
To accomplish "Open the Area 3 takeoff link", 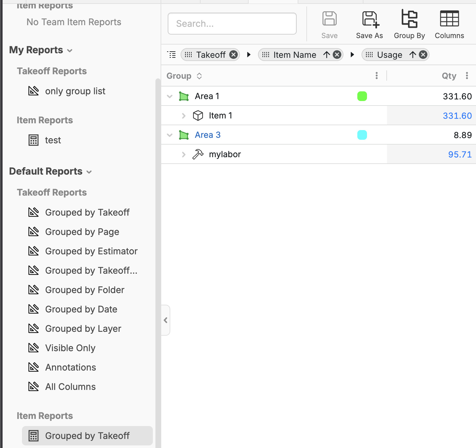I will (x=207, y=135).
